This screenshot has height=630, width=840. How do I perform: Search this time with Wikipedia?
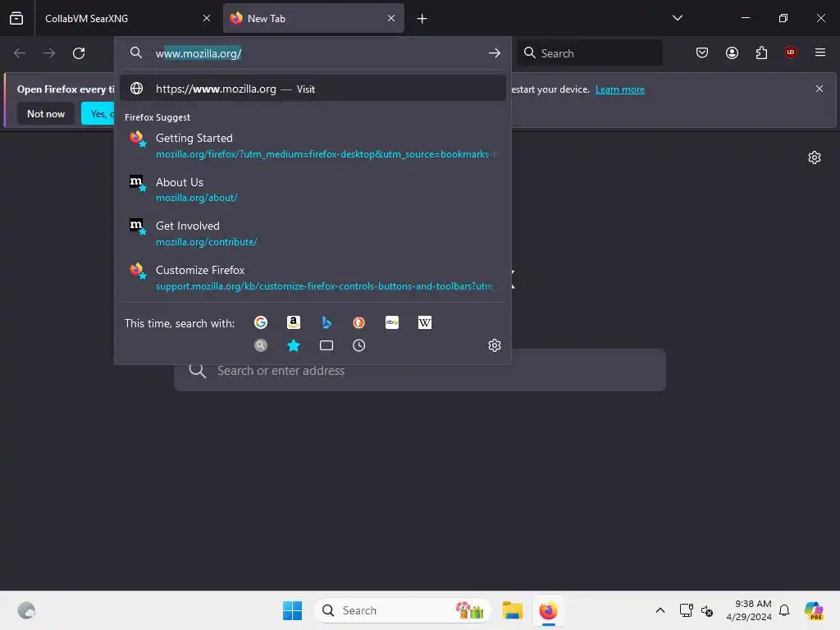point(425,322)
